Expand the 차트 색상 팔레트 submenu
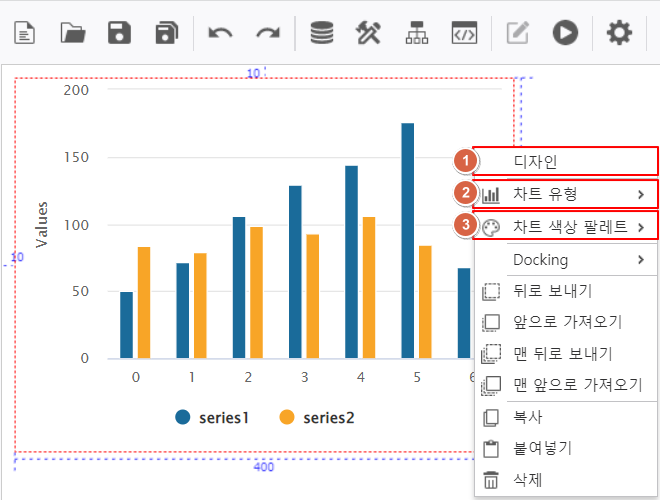The image size is (660, 500). coord(566,227)
